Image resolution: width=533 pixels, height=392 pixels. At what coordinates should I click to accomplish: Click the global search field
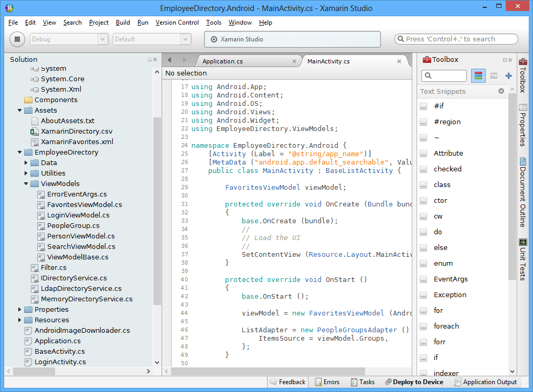(x=456, y=39)
